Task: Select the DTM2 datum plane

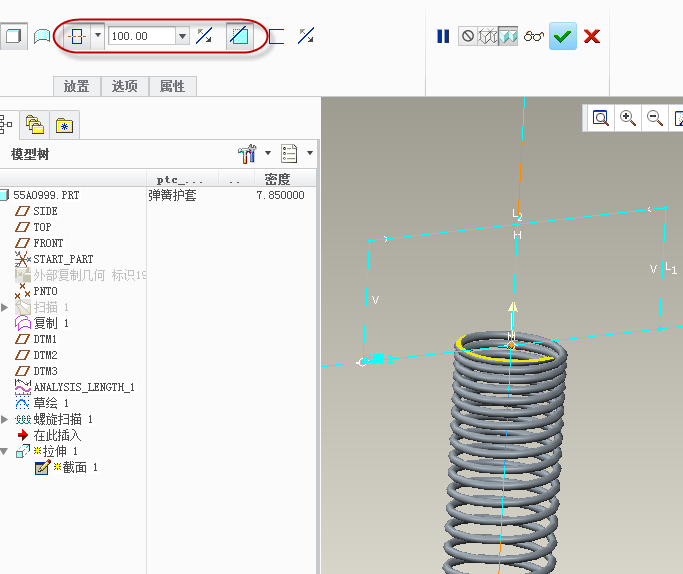Action: point(45,355)
